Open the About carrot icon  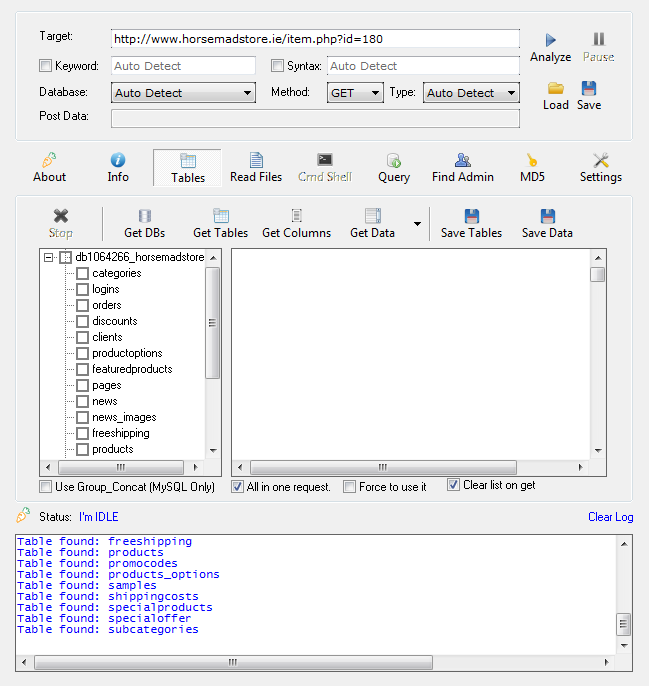click(49, 160)
